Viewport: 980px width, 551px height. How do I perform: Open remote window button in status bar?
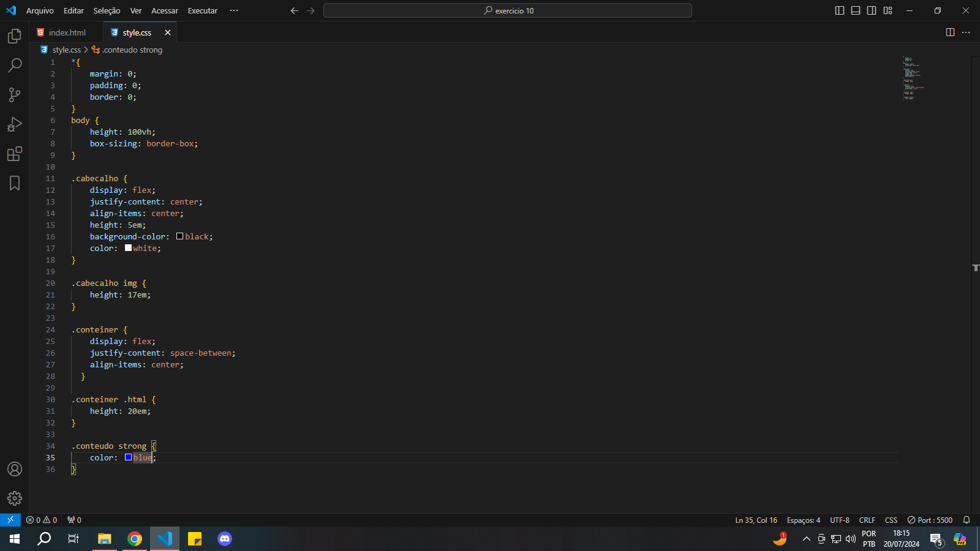coord(10,520)
